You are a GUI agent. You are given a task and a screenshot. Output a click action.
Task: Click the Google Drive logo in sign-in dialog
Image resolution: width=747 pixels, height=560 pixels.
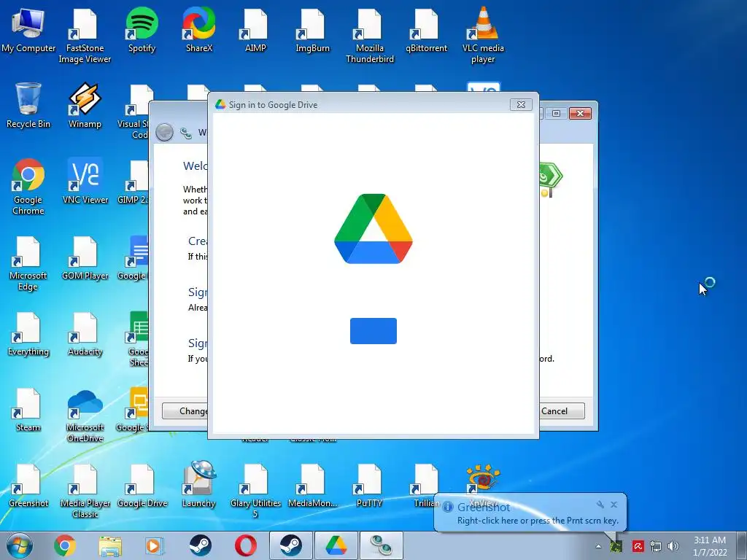[373, 228]
